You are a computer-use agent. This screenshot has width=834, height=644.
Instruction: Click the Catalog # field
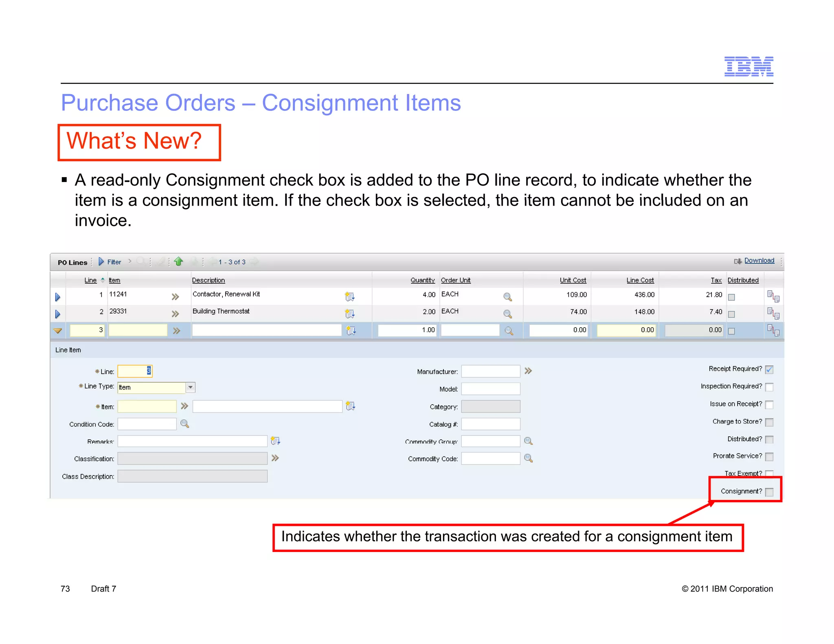click(x=491, y=424)
